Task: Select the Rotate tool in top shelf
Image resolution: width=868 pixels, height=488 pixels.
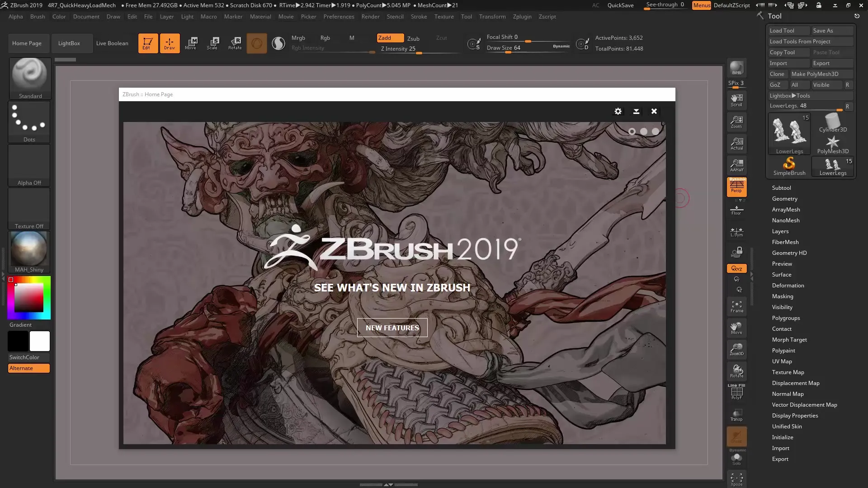Action: point(235,43)
